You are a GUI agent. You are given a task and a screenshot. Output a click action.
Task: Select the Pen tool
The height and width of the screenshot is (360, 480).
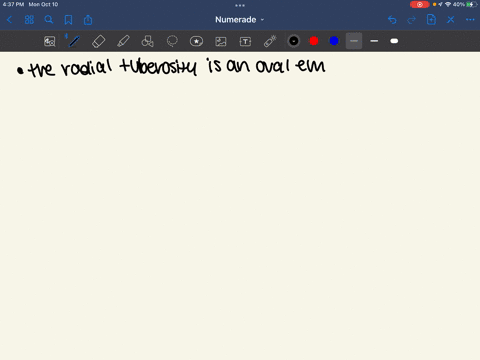coord(74,41)
